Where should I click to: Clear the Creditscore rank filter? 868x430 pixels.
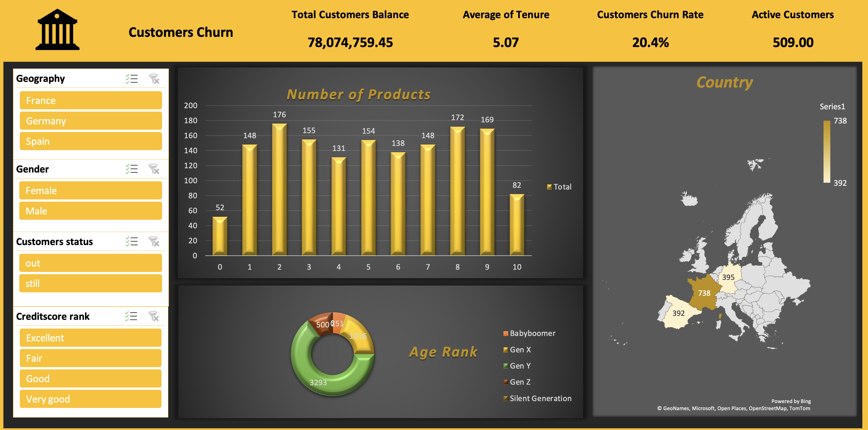pyautogui.click(x=154, y=316)
